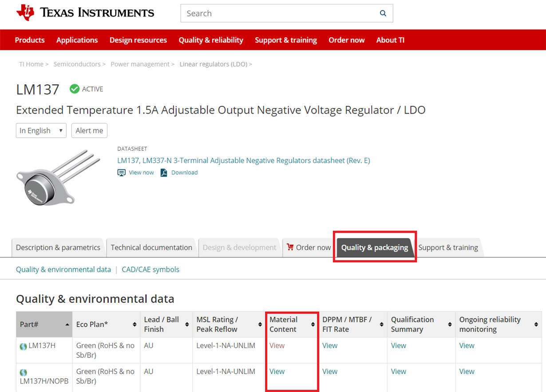The image size is (546, 392).
Task: Sort by Material Content column arrows
Action: (313, 325)
